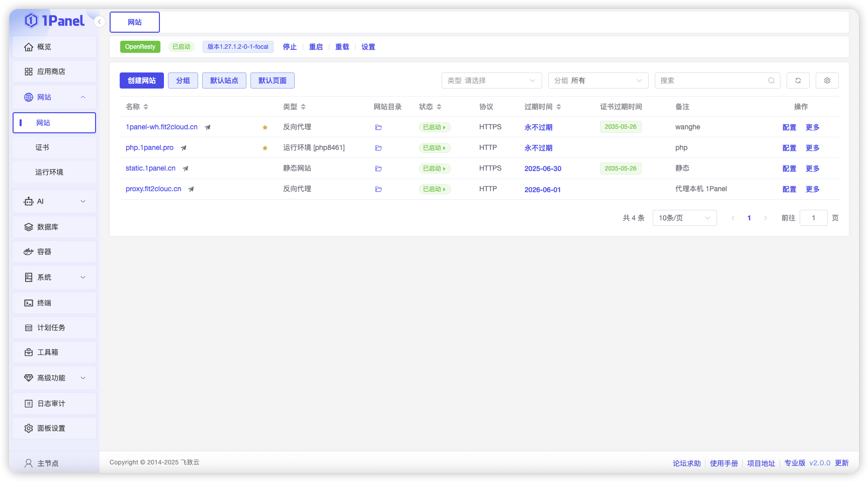Screen dimensions: 868x482
Task: Open the 类型 filter dropdown
Action: (x=491, y=80)
